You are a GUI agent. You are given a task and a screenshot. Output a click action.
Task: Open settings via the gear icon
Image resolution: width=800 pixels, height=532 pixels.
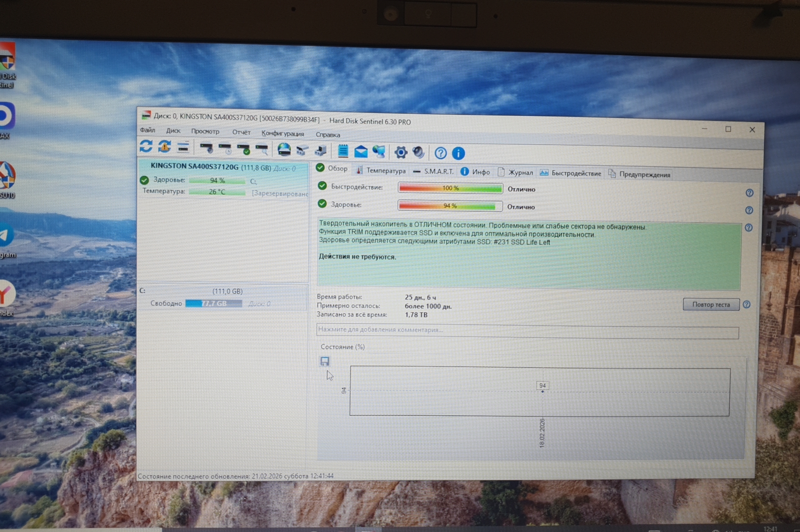coord(401,152)
